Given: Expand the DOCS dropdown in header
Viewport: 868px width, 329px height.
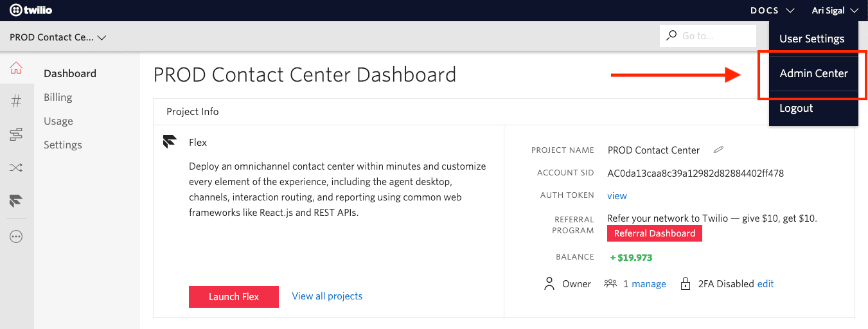Looking at the screenshot, I should [772, 10].
